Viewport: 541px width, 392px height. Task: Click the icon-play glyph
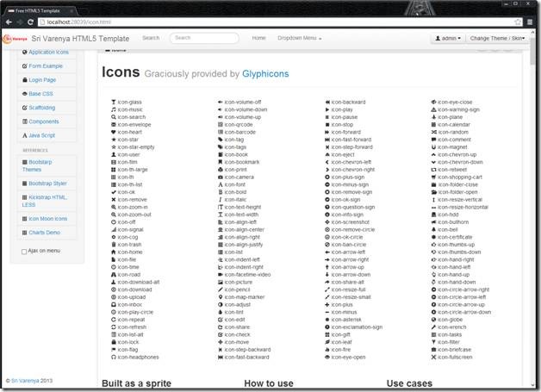pos(327,109)
